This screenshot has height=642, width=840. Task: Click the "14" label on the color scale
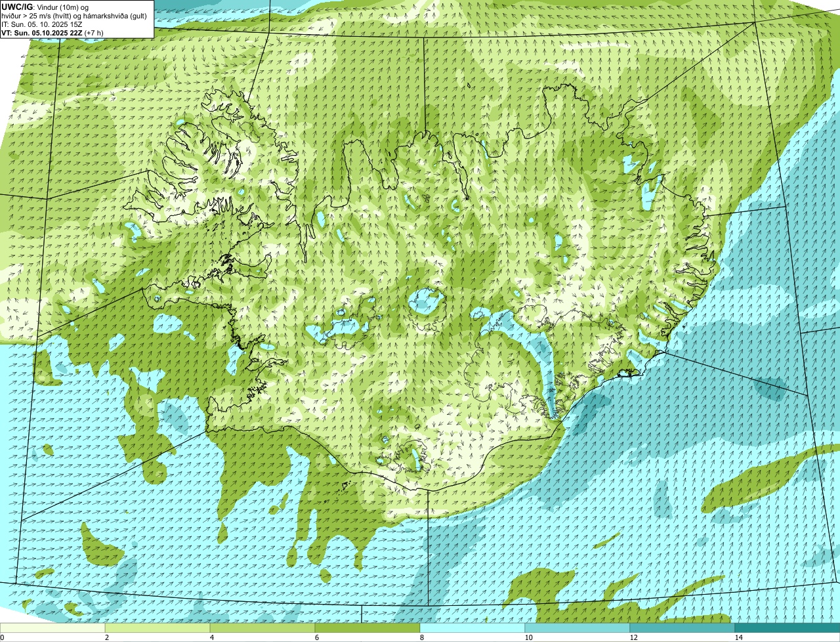(738, 637)
